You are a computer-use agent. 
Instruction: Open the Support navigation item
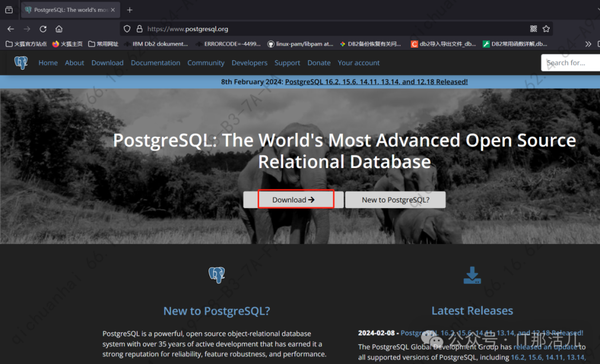click(287, 63)
